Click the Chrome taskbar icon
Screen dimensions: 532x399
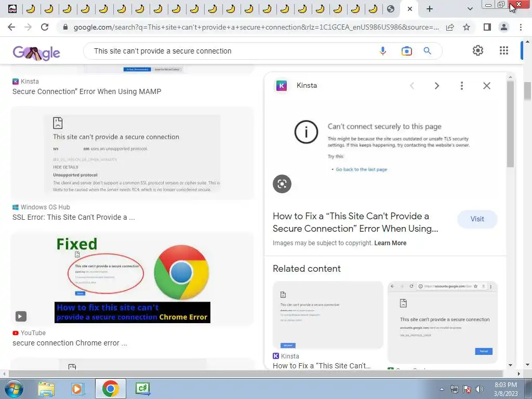tap(110, 389)
